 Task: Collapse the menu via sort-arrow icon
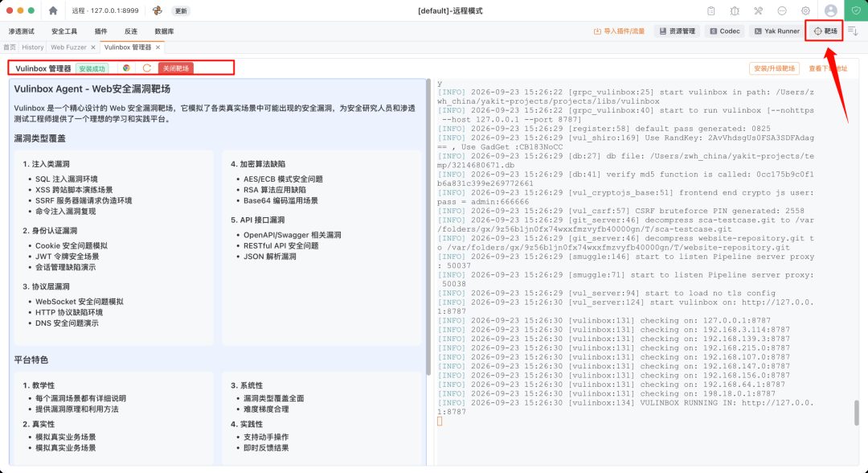pos(853,31)
